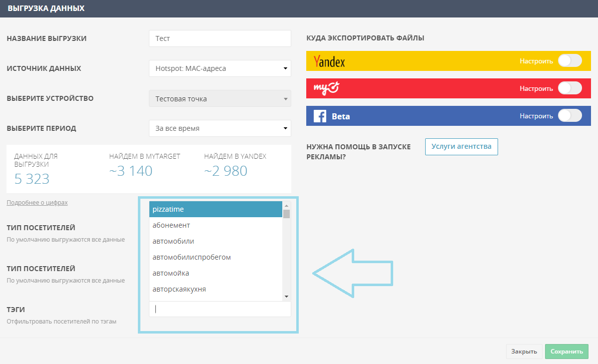Click the '~2 980' Yandex estimate

tap(226, 171)
